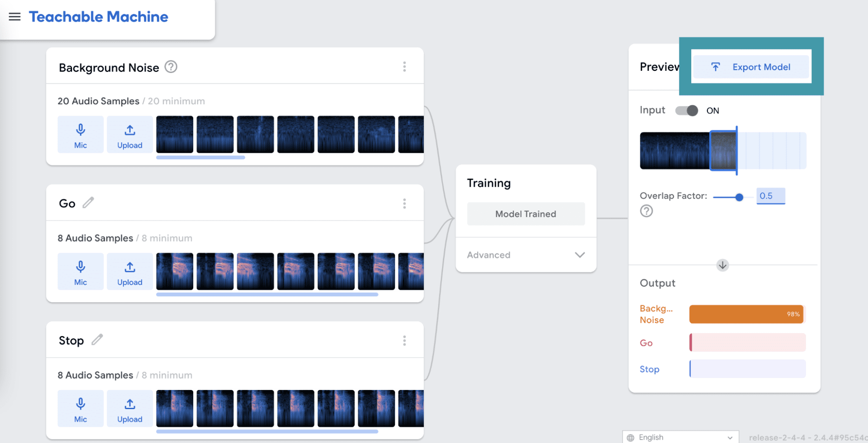Open the hamburger menu beside Teachable Machine

pos(15,17)
